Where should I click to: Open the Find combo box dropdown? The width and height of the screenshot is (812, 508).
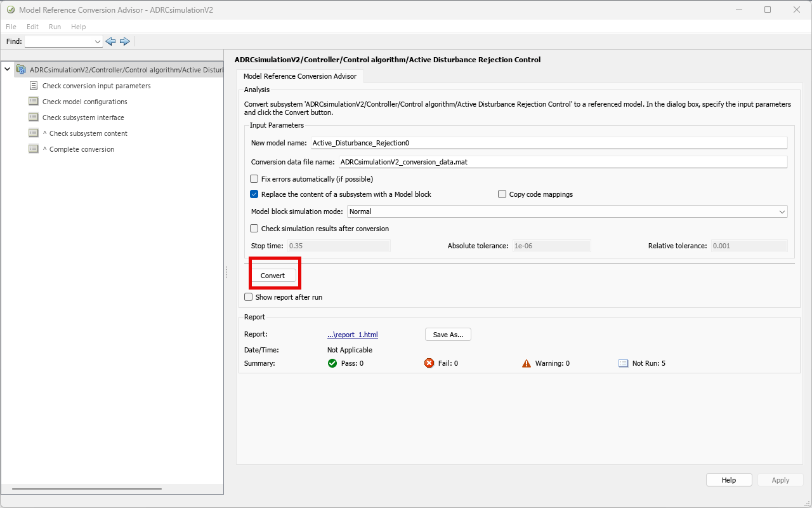point(97,41)
